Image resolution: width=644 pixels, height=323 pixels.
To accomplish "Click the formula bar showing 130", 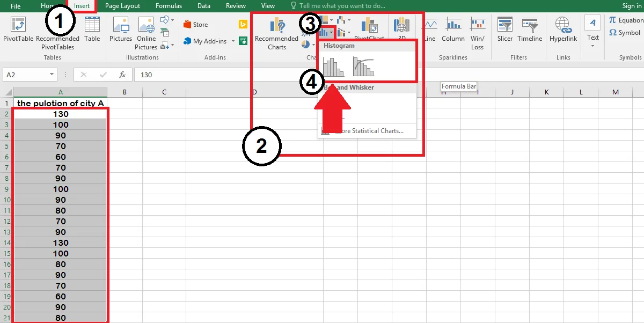I will tap(388, 75).
